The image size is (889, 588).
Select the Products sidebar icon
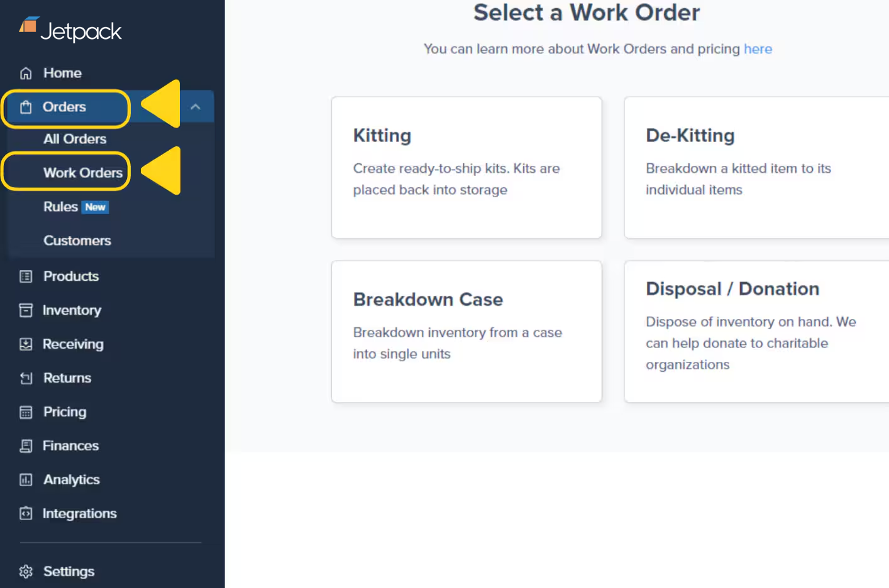26,276
